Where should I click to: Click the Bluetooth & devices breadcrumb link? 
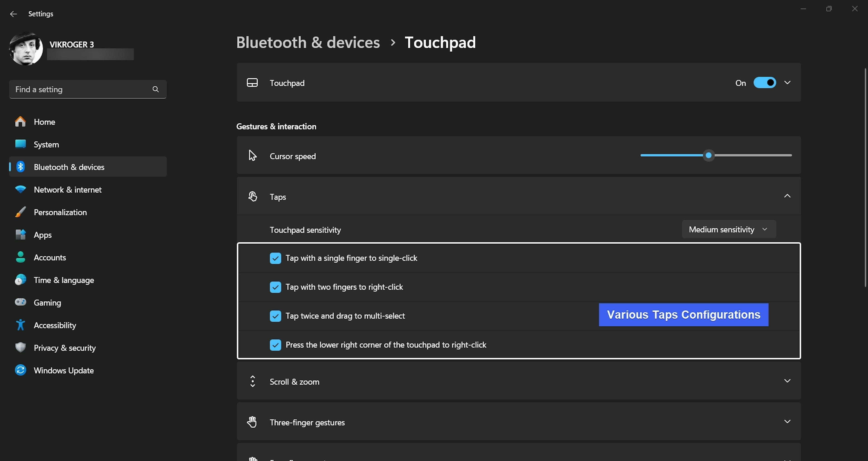(x=308, y=42)
